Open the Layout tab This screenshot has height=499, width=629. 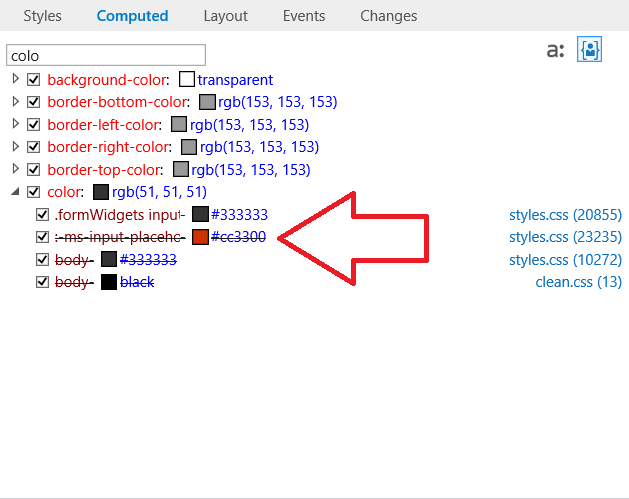point(225,16)
